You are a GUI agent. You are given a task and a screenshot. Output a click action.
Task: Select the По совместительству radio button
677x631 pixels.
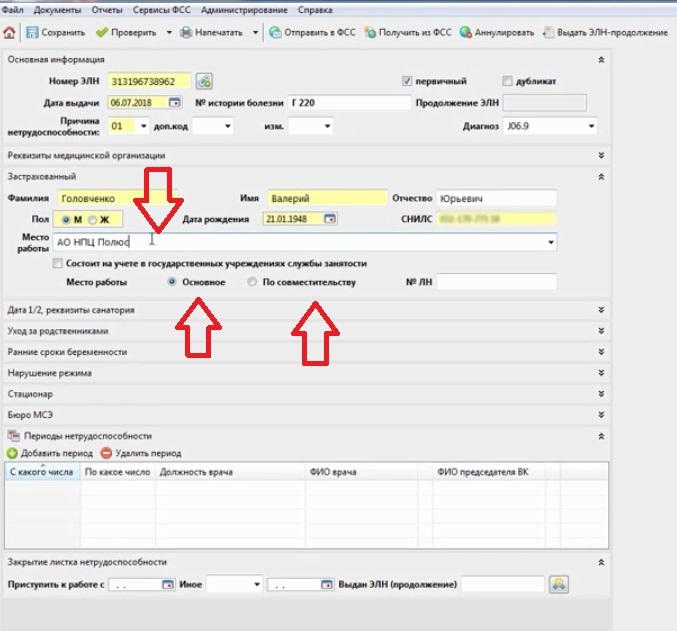(x=254, y=283)
